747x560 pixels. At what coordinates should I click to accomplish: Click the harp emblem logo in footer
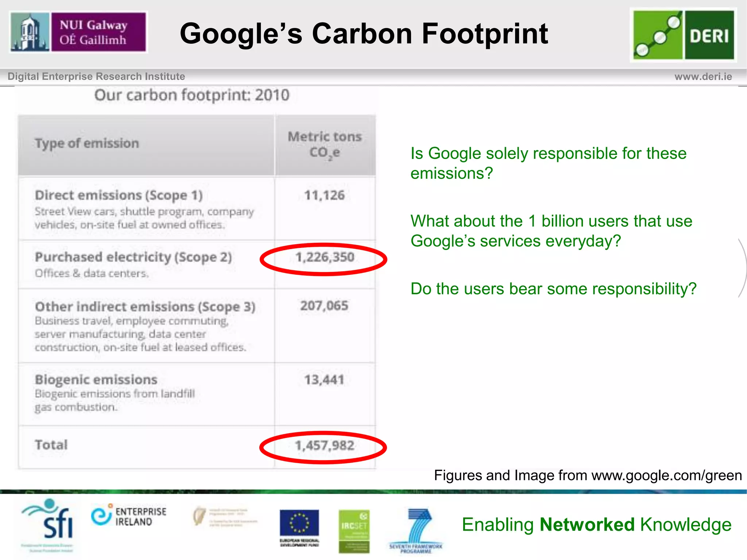225,518
